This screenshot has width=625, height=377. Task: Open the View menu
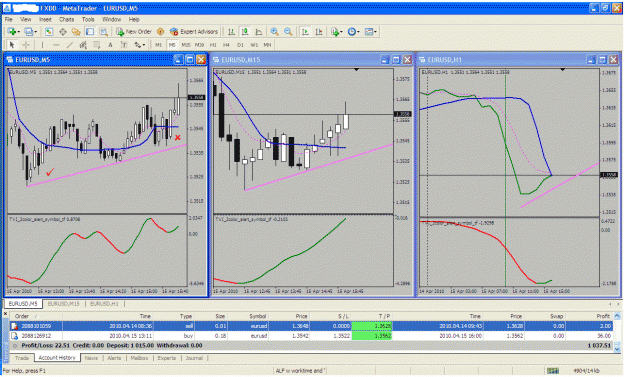[26, 19]
